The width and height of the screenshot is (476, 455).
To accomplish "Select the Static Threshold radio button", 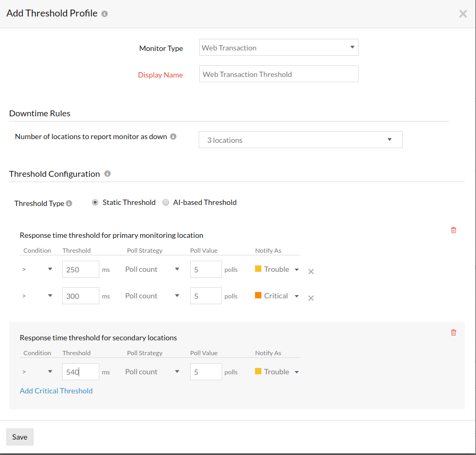I will (95, 202).
